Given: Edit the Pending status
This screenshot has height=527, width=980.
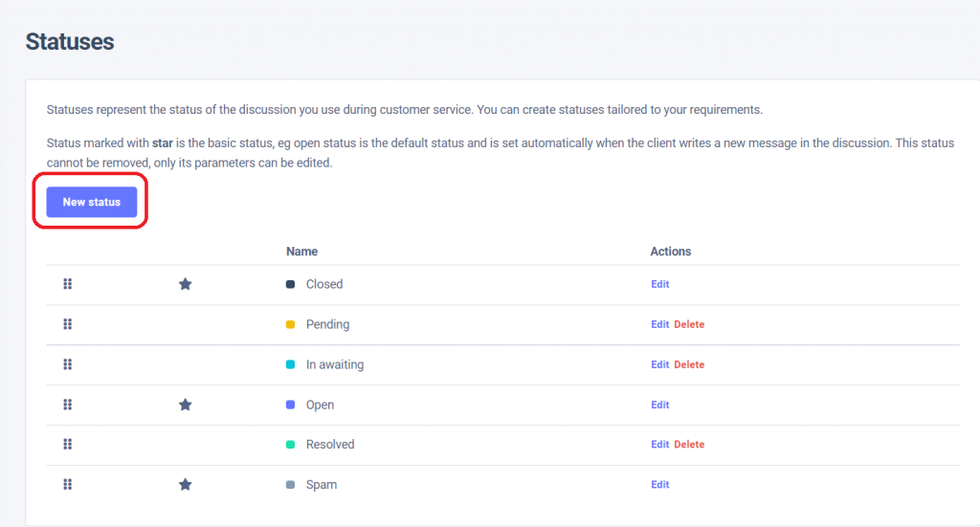Looking at the screenshot, I should pyautogui.click(x=660, y=324).
